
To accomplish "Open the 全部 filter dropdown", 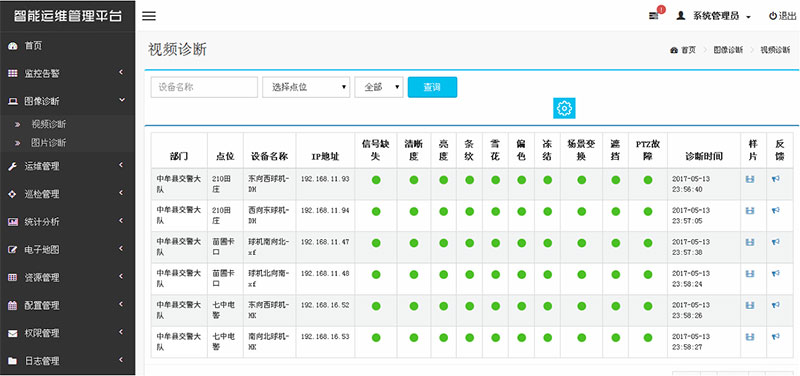I will pyautogui.click(x=379, y=87).
